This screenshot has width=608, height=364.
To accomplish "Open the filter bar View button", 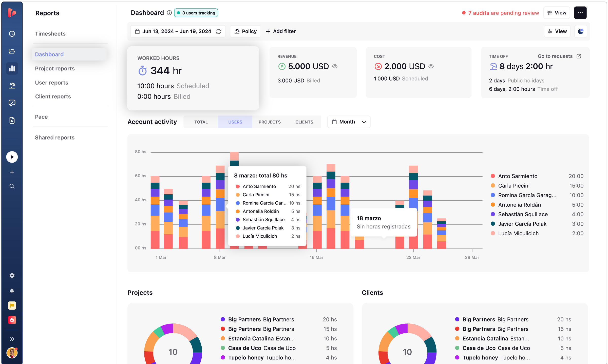I will click(x=557, y=31).
